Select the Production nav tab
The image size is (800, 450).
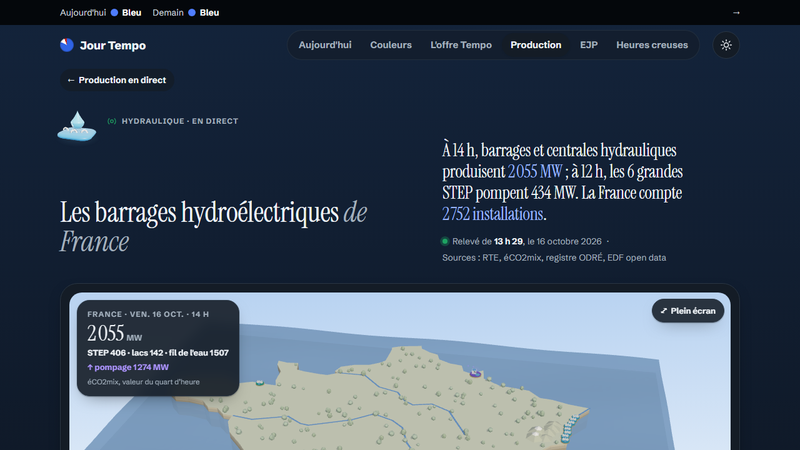[x=536, y=45]
